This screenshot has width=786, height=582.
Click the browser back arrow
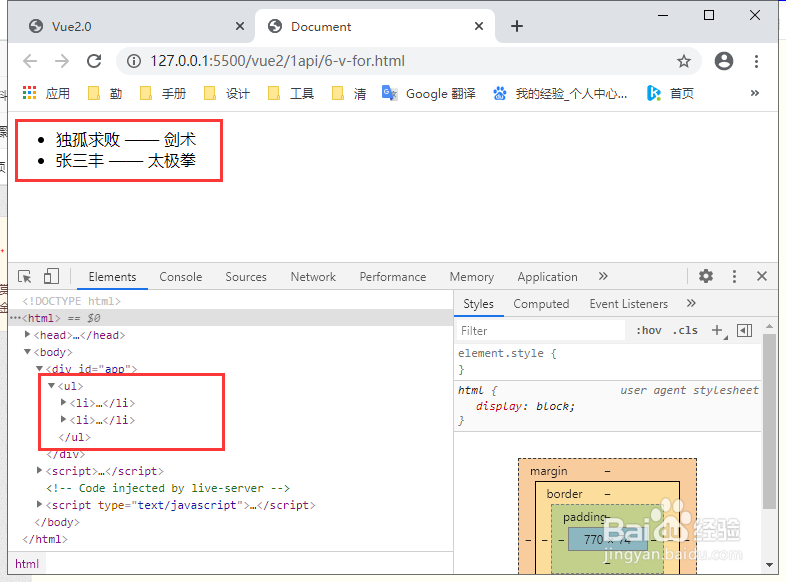click(30, 61)
